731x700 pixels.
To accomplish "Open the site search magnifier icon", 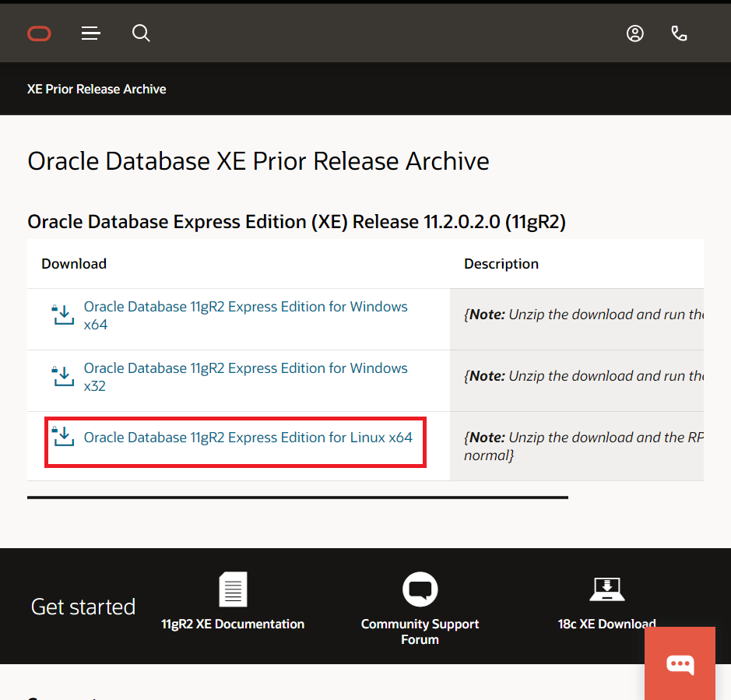I will coord(141,33).
